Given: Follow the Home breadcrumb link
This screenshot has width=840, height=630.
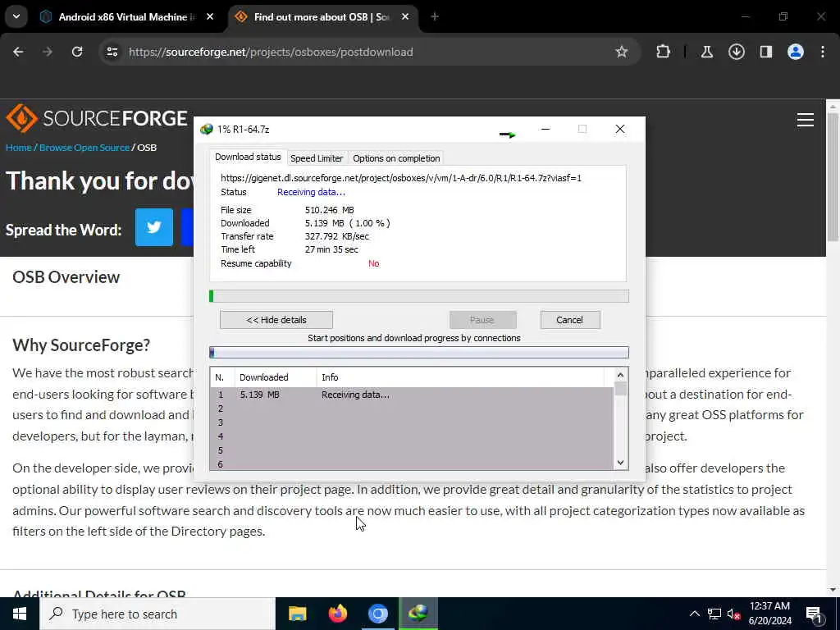Looking at the screenshot, I should coord(19,148).
